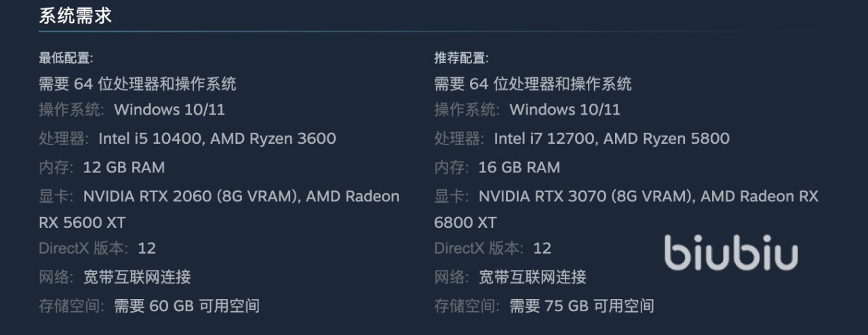868x335 pixels.
Task: Click the 需要 60 GB 可用空间 storage line
Action: tap(186, 306)
